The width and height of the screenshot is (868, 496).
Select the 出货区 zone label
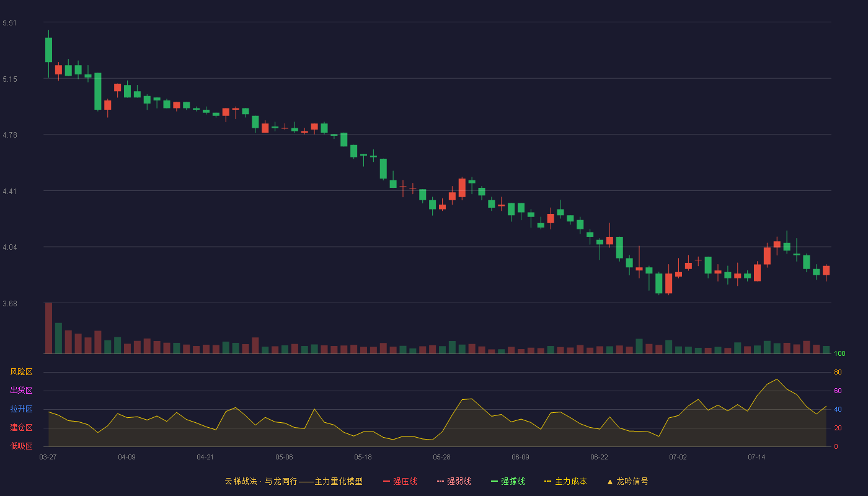click(x=21, y=391)
